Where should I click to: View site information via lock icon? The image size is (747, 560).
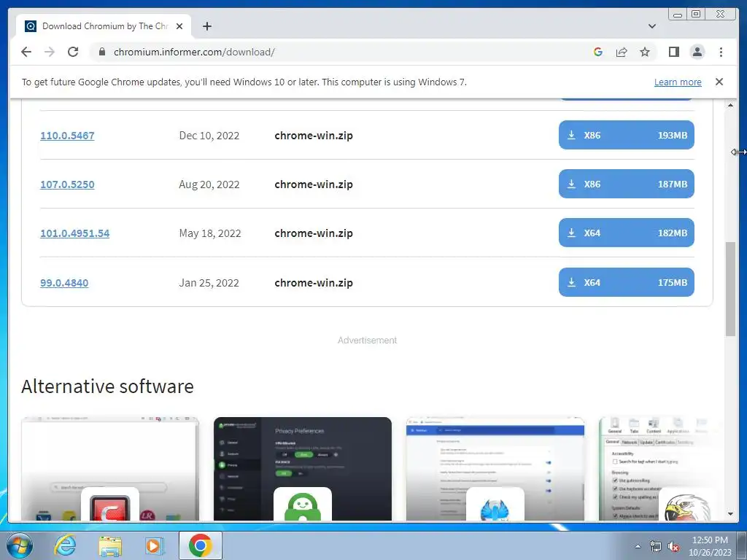(x=102, y=52)
